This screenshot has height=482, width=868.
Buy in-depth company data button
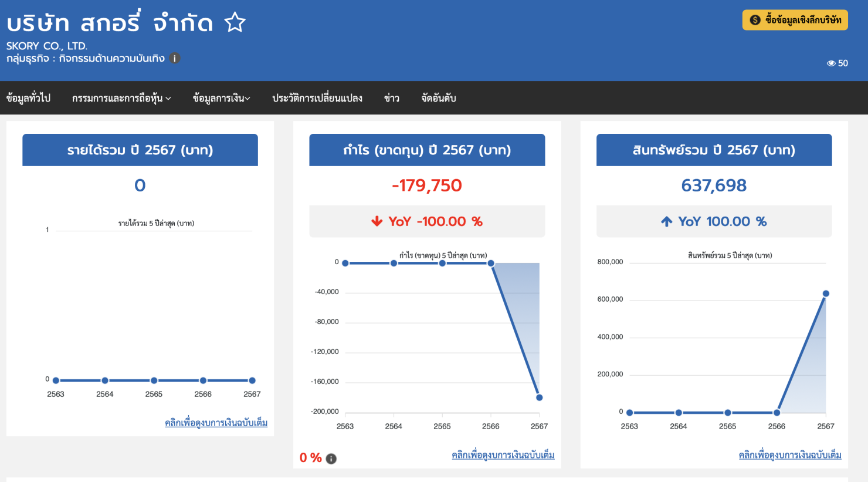[795, 20]
